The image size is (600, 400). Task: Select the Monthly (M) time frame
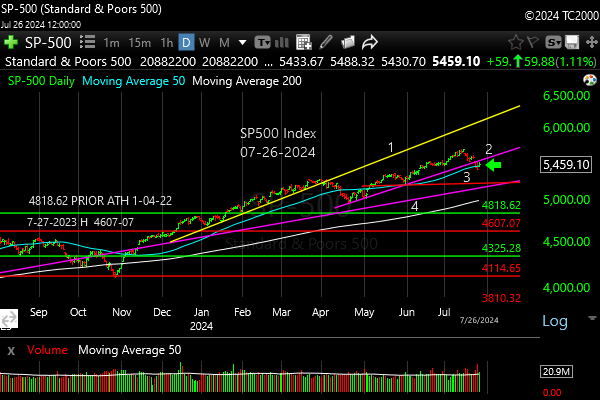224,42
